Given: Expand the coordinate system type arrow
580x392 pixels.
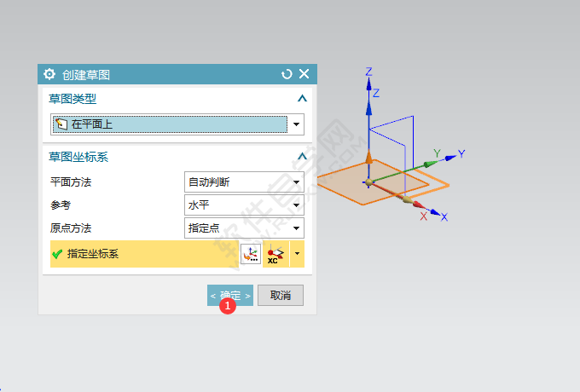Looking at the screenshot, I should click(297, 254).
